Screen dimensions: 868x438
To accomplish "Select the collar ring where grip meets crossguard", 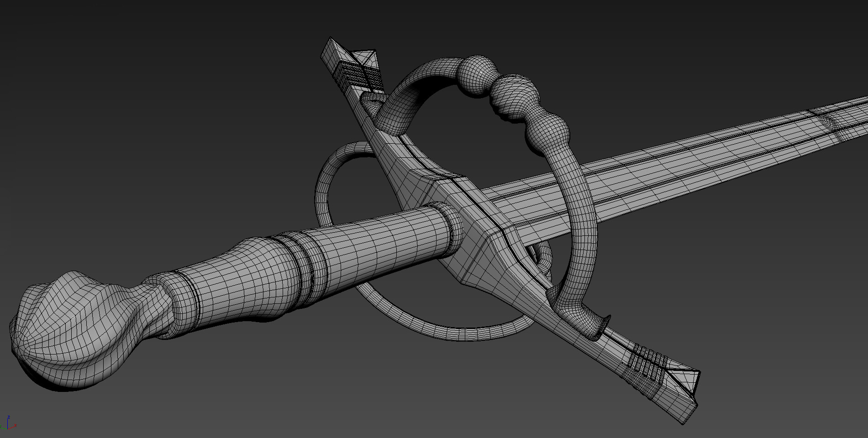I will pos(452,226).
